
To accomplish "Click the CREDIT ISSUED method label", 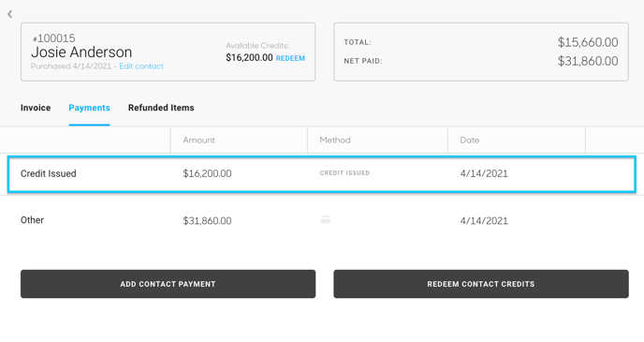I will click(x=344, y=173).
